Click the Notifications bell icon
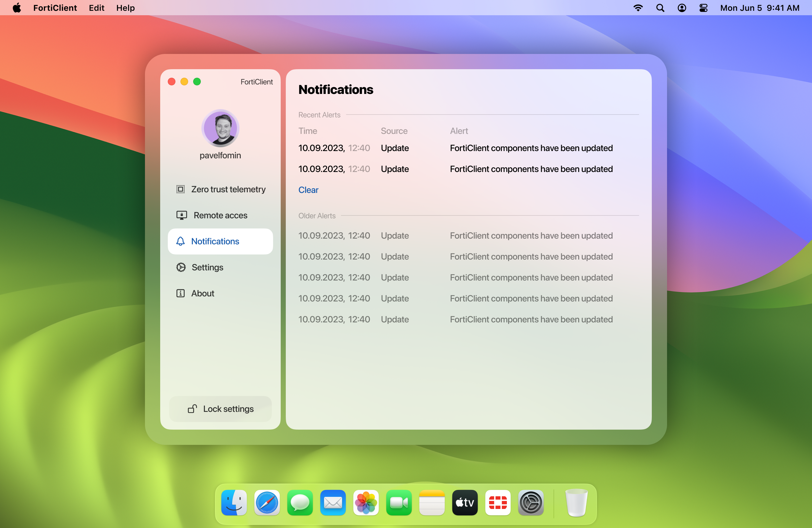The height and width of the screenshot is (528, 812). pyautogui.click(x=180, y=241)
